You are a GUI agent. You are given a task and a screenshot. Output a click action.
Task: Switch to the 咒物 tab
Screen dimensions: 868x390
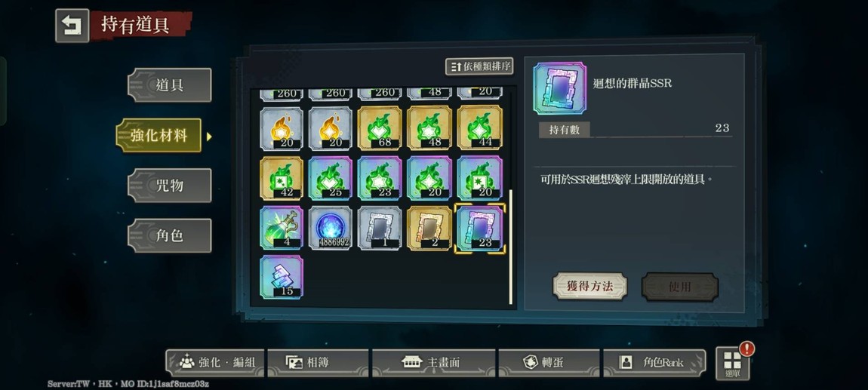pos(169,186)
